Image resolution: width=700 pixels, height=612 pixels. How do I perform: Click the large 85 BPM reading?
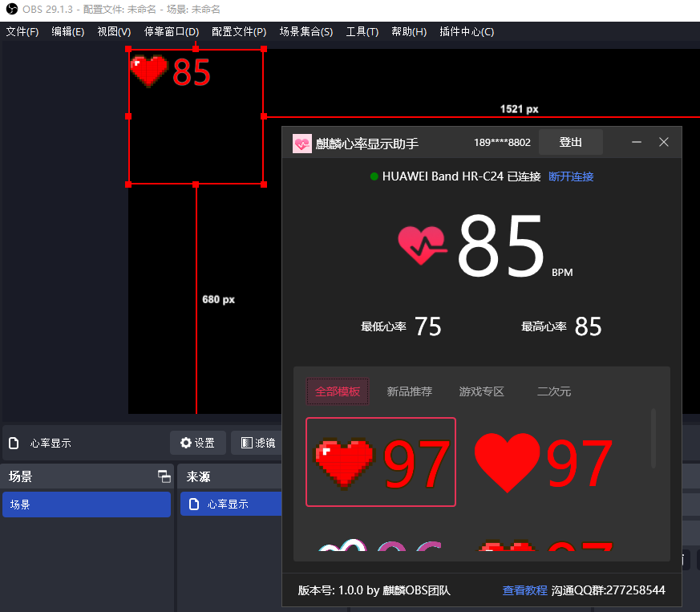500,245
